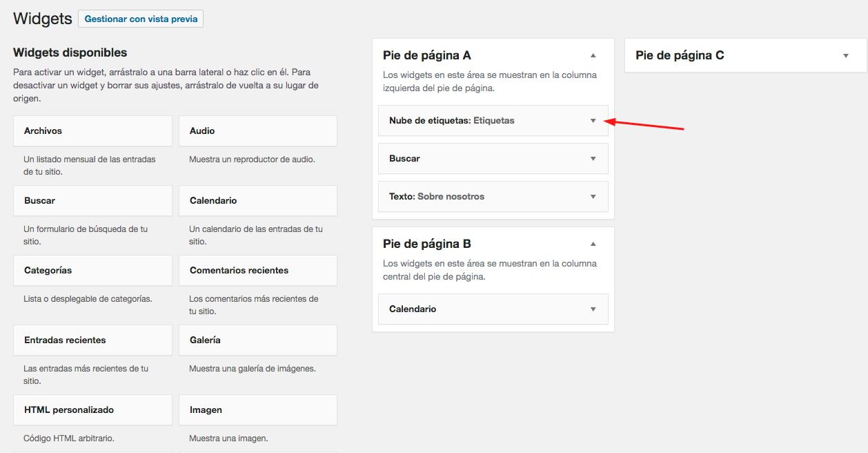Expand the 'Calendario' widget in Pie de página B

tap(592, 309)
